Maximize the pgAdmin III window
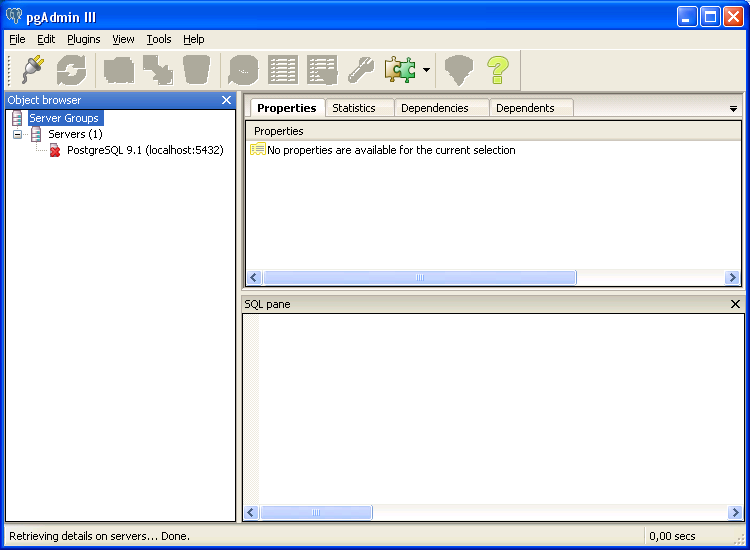Image resolution: width=750 pixels, height=550 pixels. pos(710,17)
